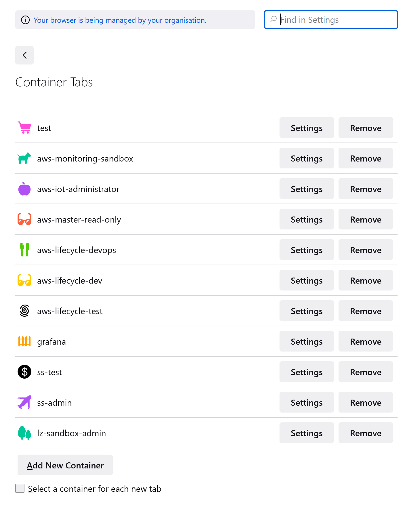420x507 pixels.
Task: Click the purple fruit icon for aws-iot-administrator
Action: [24, 189]
